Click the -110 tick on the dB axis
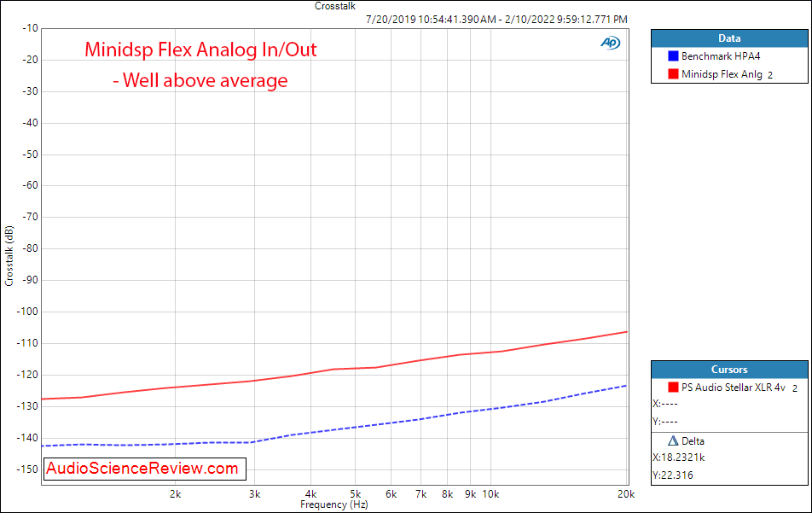The height and width of the screenshot is (513, 812). 28,343
